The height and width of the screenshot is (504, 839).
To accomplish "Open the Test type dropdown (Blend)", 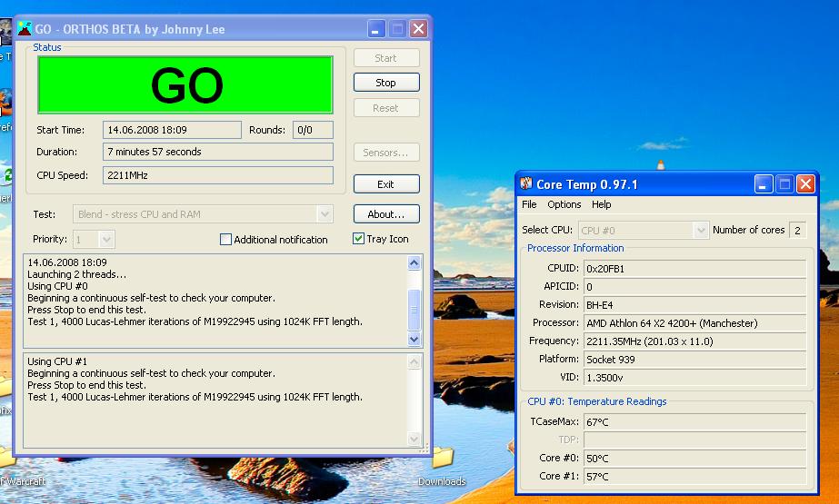I will click(x=203, y=214).
